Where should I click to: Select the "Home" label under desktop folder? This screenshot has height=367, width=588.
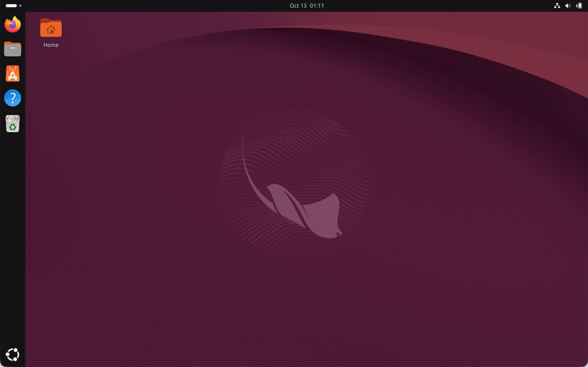(x=51, y=45)
